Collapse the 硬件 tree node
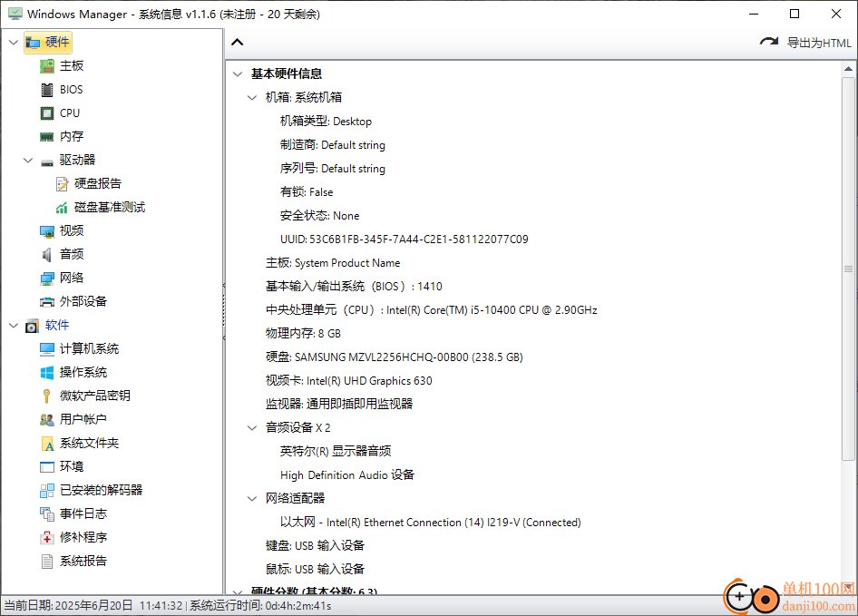Viewport: 858px width, 616px height. coord(14,42)
